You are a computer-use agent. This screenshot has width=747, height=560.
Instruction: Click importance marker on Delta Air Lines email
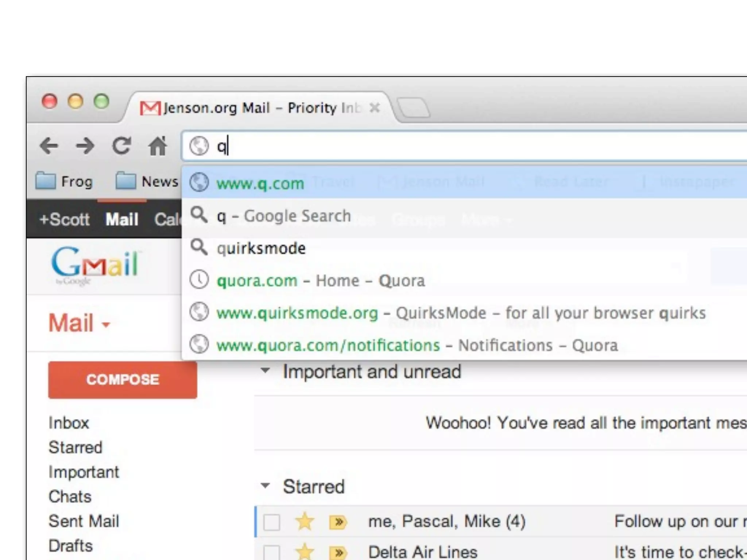[338, 552]
